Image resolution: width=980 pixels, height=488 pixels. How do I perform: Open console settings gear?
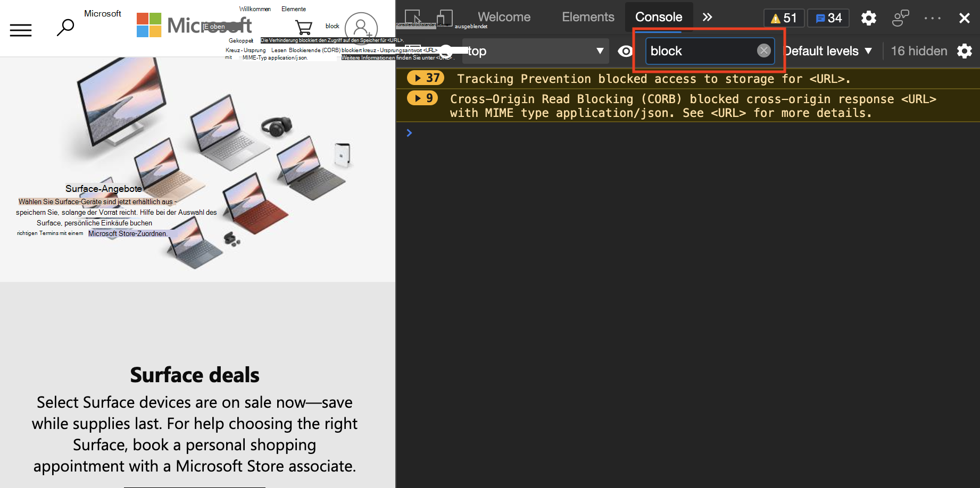coord(965,51)
